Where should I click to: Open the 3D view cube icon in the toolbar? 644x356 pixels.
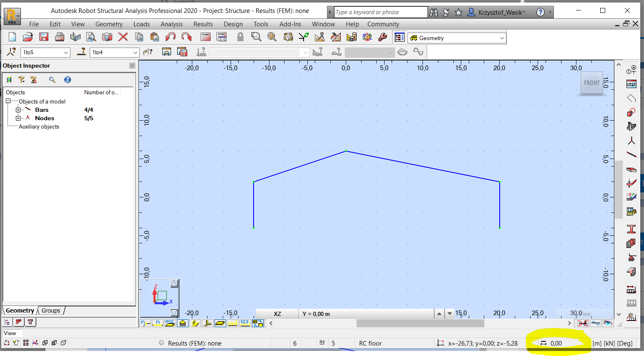point(367,37)
